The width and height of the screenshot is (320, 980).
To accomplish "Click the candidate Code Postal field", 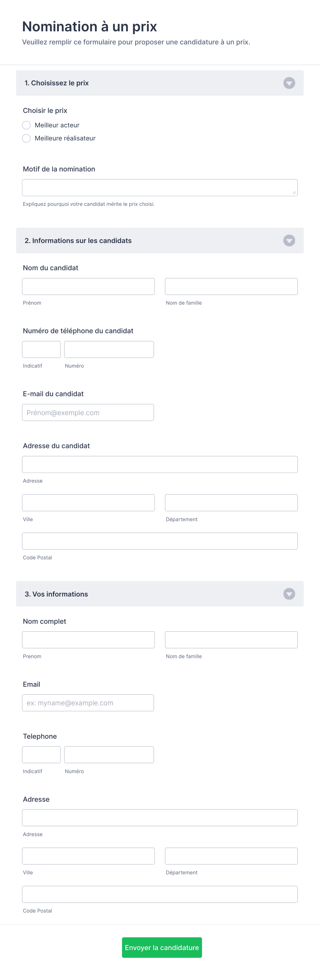I will 160,541.
